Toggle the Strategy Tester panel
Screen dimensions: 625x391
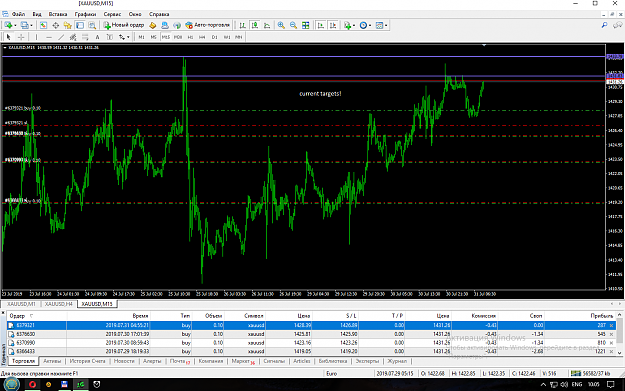click(x=92, y=25)
